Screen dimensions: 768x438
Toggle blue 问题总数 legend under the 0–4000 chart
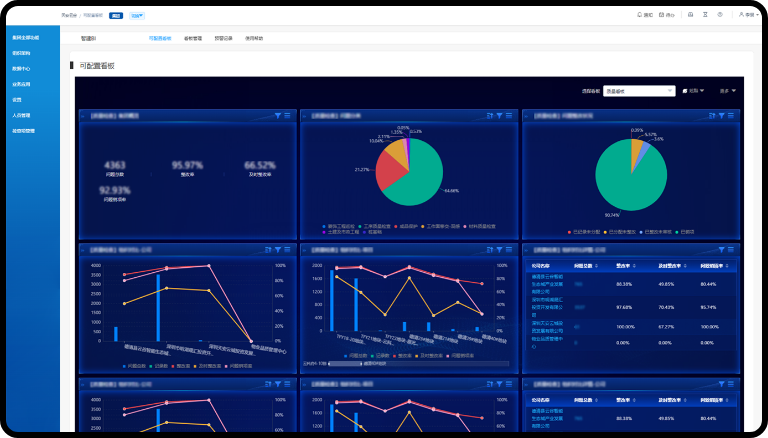134,366
